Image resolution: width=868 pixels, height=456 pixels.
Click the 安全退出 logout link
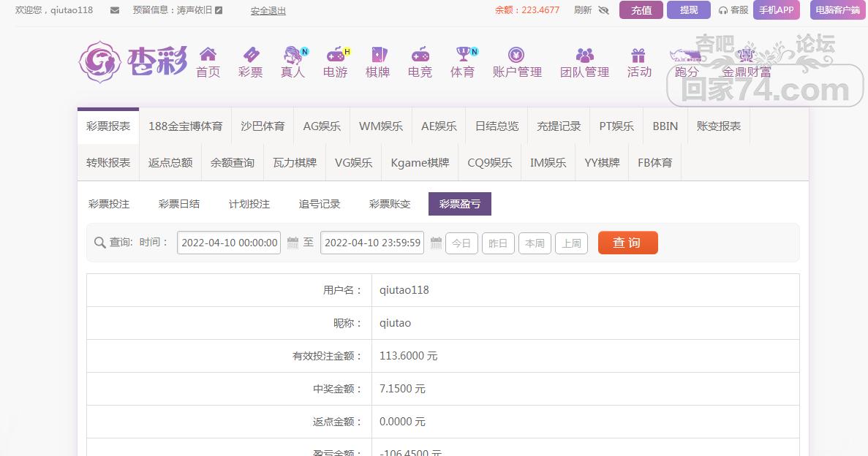[x=268, y=10]
